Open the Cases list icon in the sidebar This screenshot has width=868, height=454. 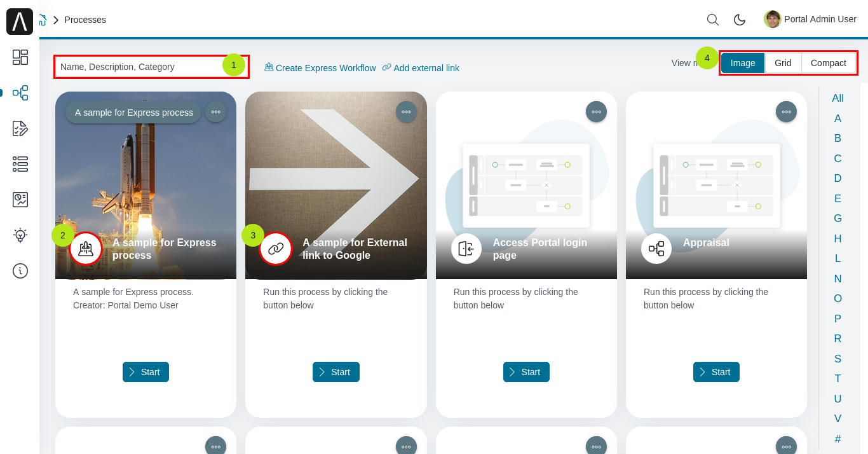(20, 164)
